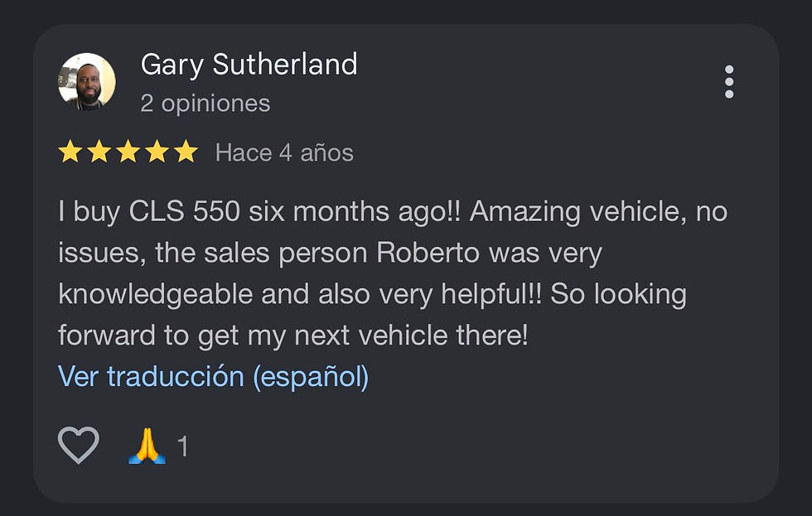Click the fourth yellow rating star
Screen dimensions: 812x516
[x=157, y=152]
